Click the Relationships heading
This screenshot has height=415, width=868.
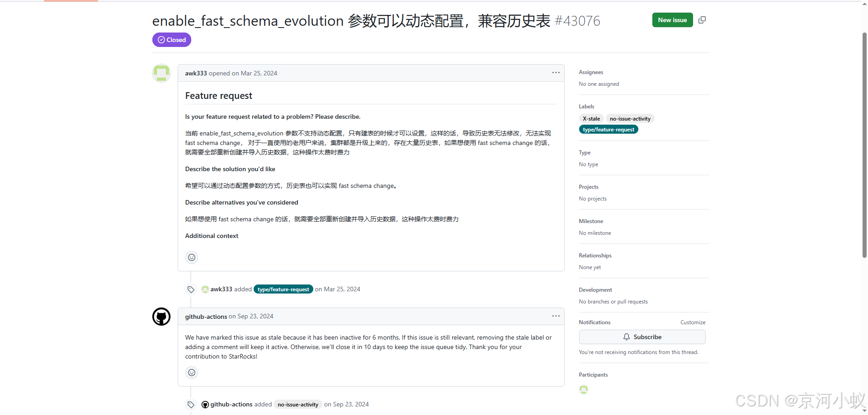(595, 256)
